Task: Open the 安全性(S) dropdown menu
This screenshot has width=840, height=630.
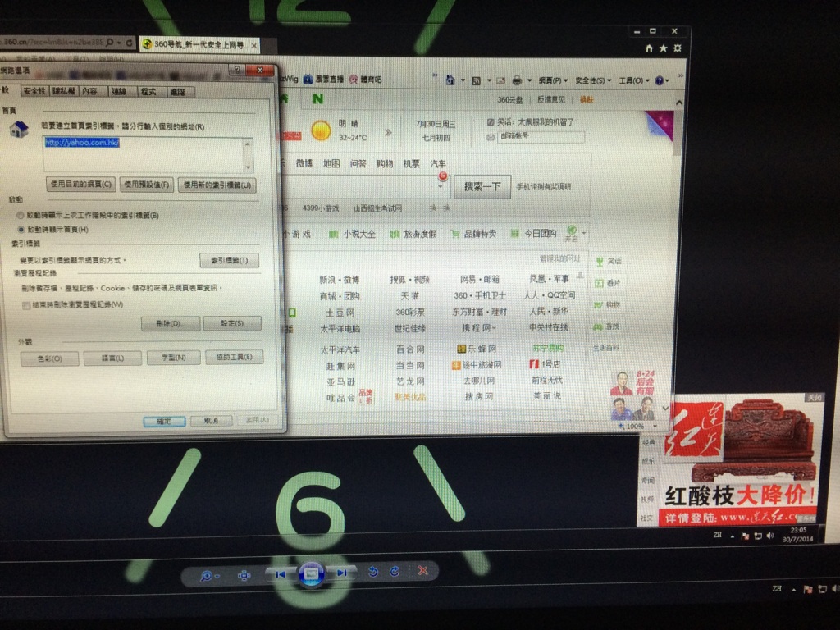Action: [x=593, y=81]
